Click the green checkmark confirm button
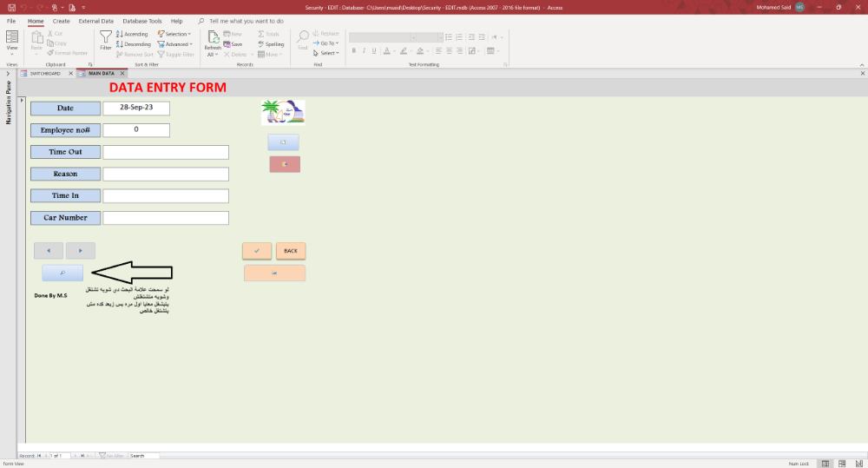The width and height of the screenshot is (868, 468). [x=257, y=251]
